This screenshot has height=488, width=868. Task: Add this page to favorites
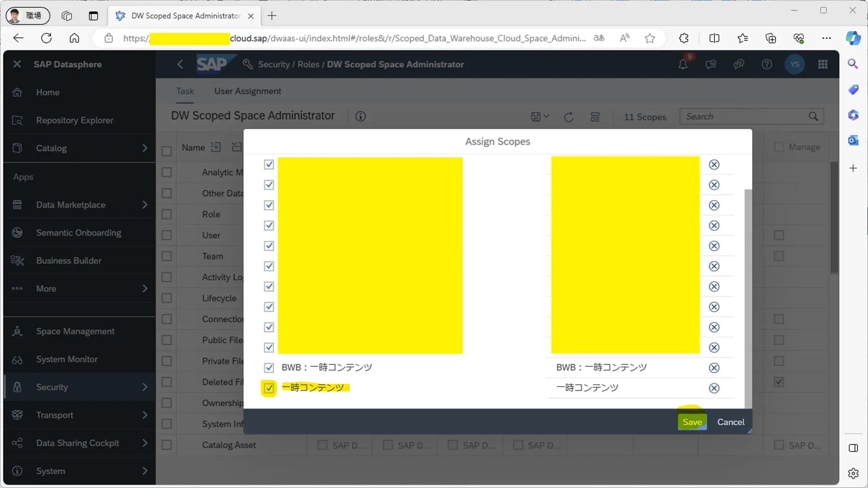650,38
